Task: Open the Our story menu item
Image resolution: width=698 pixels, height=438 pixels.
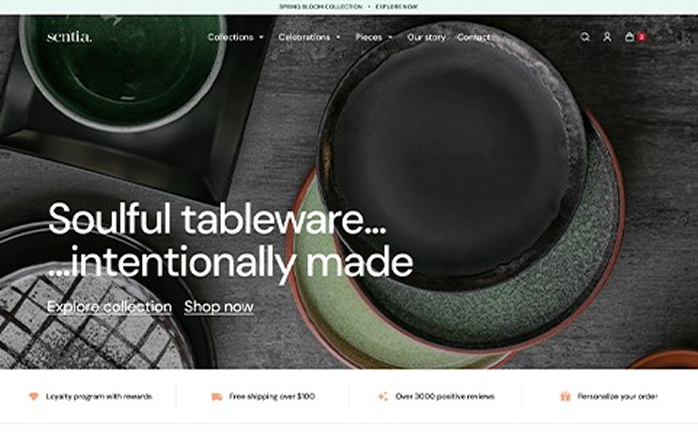Action: coord(426,37)
